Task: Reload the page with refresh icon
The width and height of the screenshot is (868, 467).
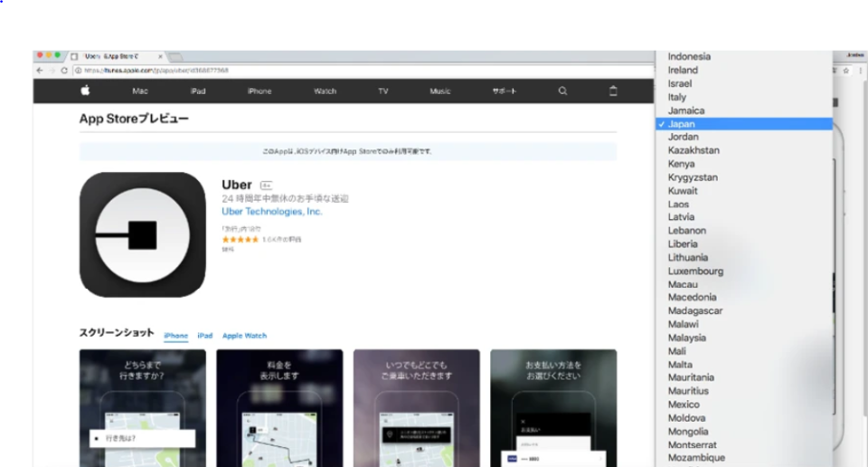Action: point(64,71)
